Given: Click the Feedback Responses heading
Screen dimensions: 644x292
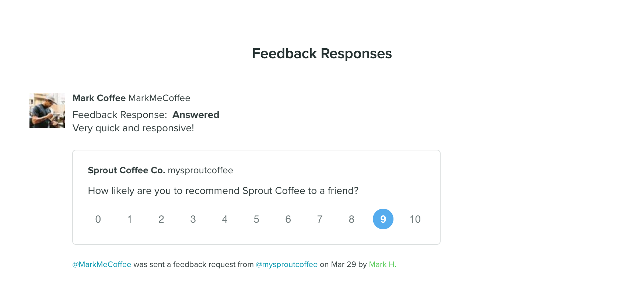Looking at the screenshot, I should (322, 54).
